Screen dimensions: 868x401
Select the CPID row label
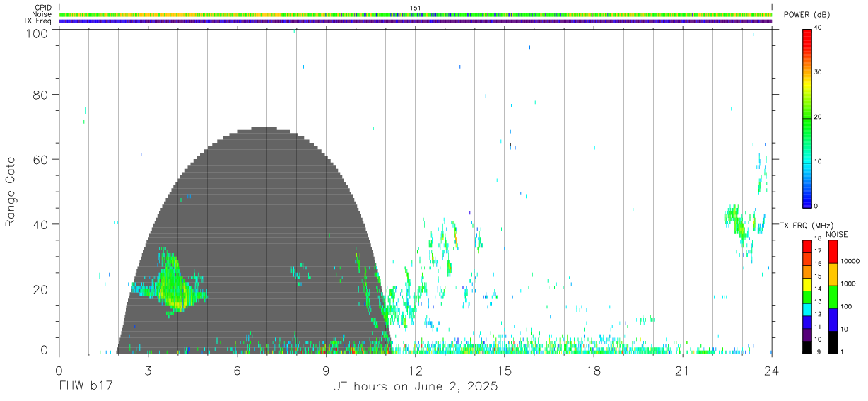[x=43, y=8]
